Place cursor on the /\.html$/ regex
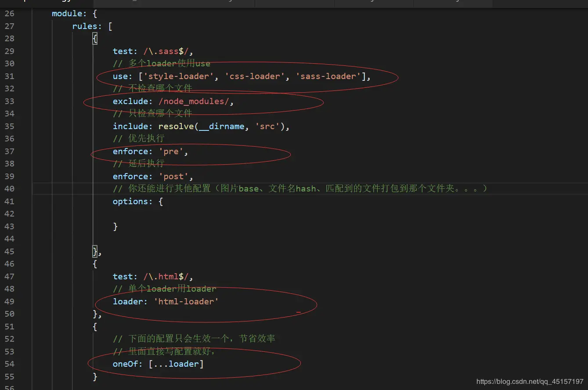This screenshot has width=588, height=390. tap(166, 277)
